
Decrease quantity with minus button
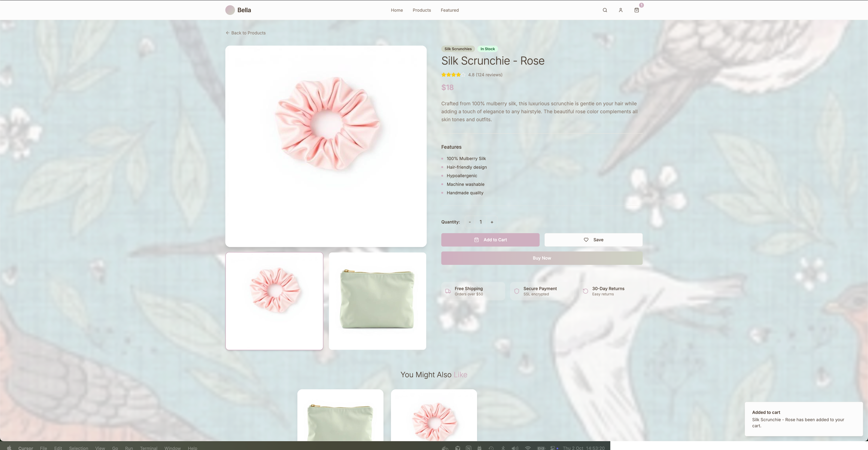click(x=470, y=222)
